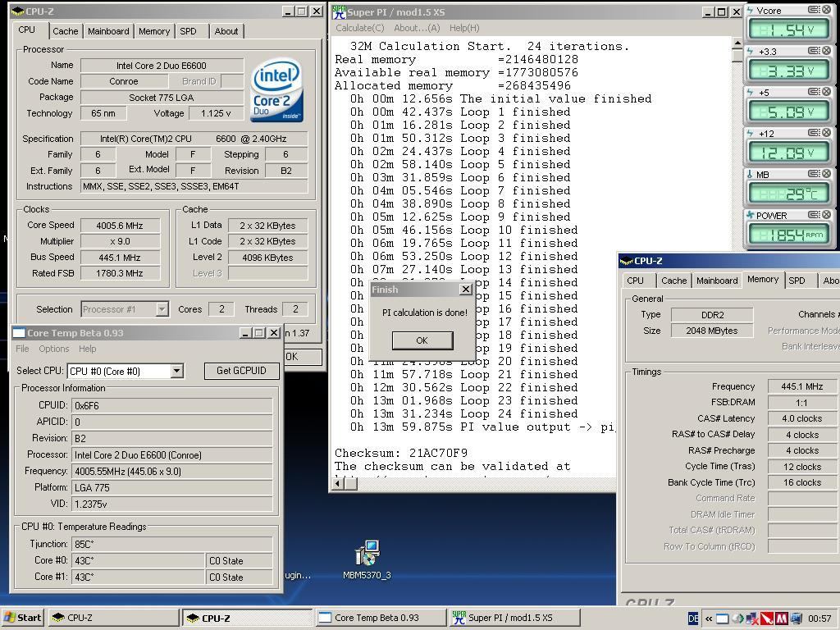Click the lightning bolt icon beside Vcore
This screenshot has width=840, height=630.
pos(750,10)
